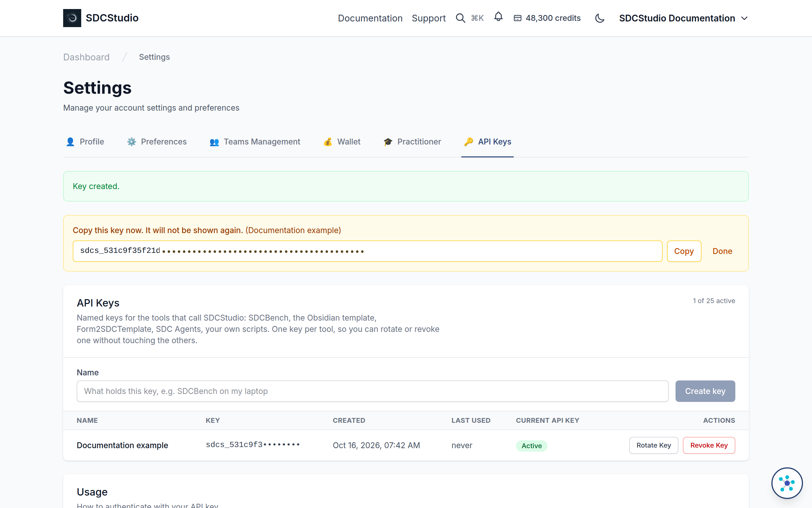Go to Dashboard breadcrumb

[86, 57]
